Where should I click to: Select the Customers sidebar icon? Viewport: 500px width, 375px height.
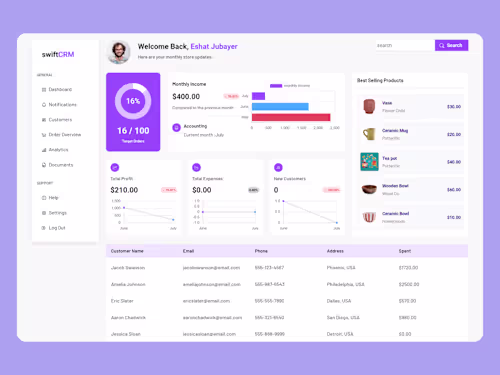pyautogui.click(x=44, y=120)
